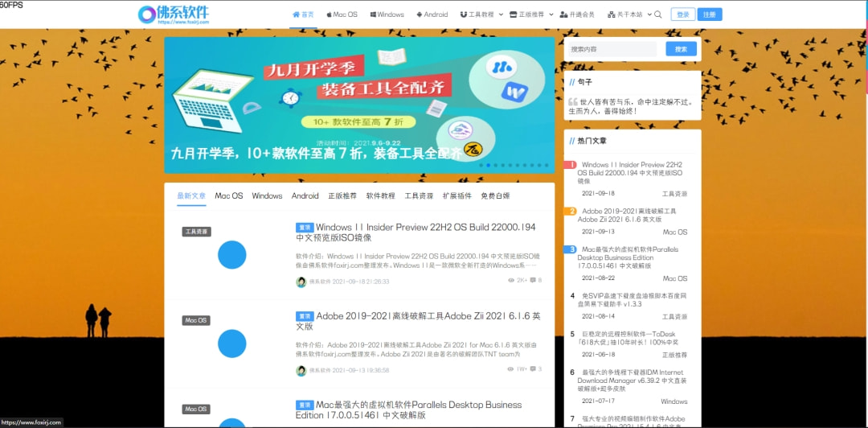Click the quote text in 句子 widget

(x=631, y=106)
